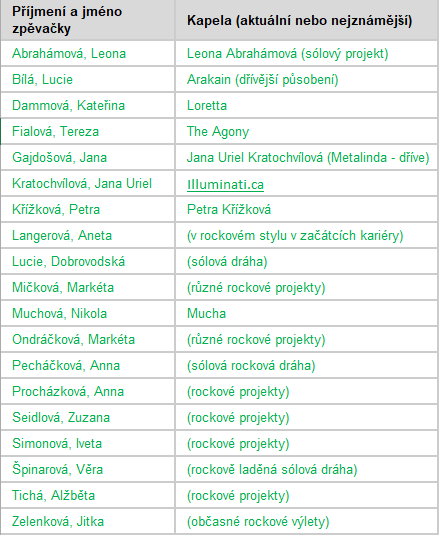The width and height of the screenshot is (439, 535).
Task: Select the Špinarová, Věra cell
Action: pos(88,469)
